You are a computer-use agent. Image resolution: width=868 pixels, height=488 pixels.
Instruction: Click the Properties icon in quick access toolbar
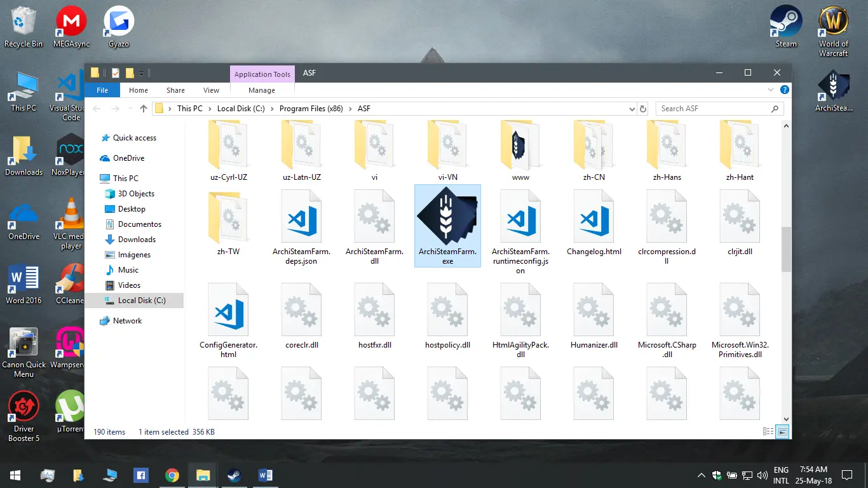[x=116, y=73]
